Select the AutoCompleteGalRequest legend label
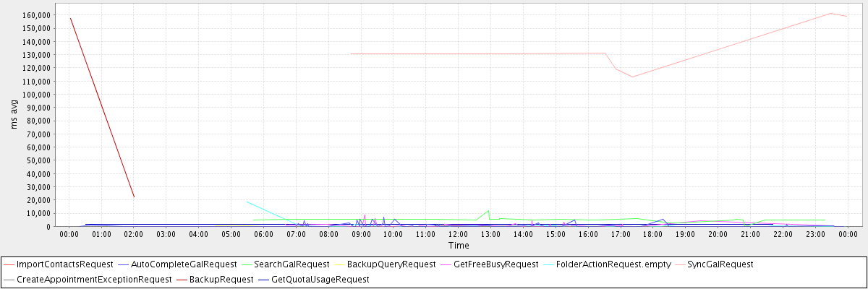868x289 pixels. (x=184, y=264)
